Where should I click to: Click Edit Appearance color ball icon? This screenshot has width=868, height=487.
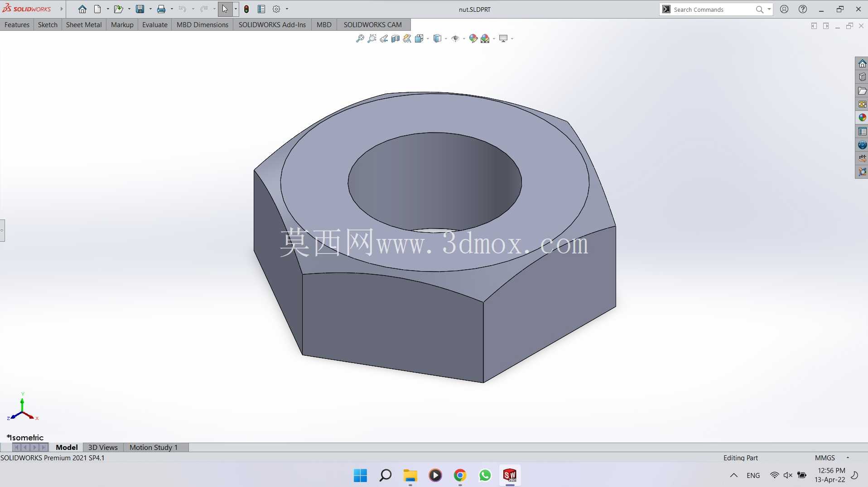click(x=473, y=38)
